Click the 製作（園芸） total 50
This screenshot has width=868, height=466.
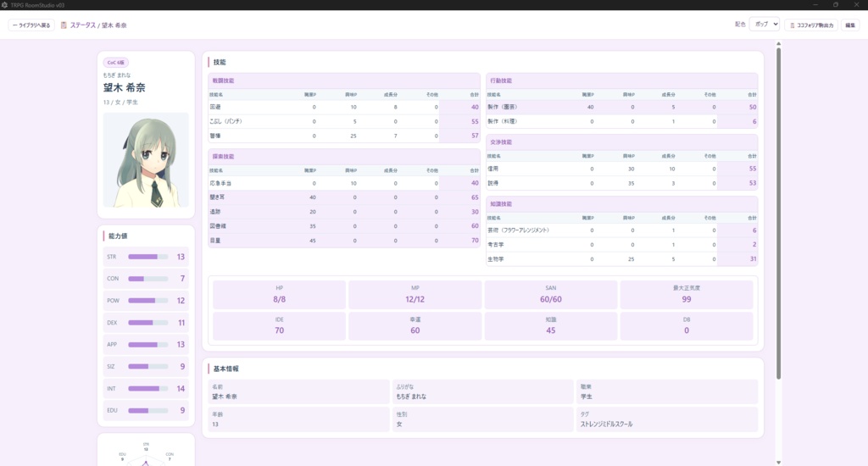(x=753, y=107)
